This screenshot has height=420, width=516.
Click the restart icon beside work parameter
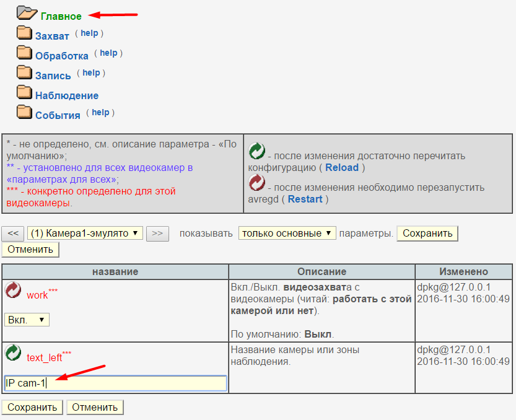(x=12, y=289)
